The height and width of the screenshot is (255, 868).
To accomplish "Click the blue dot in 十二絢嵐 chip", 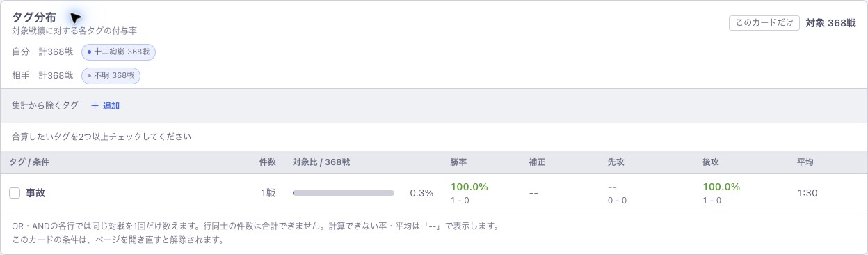I will 89,52.
